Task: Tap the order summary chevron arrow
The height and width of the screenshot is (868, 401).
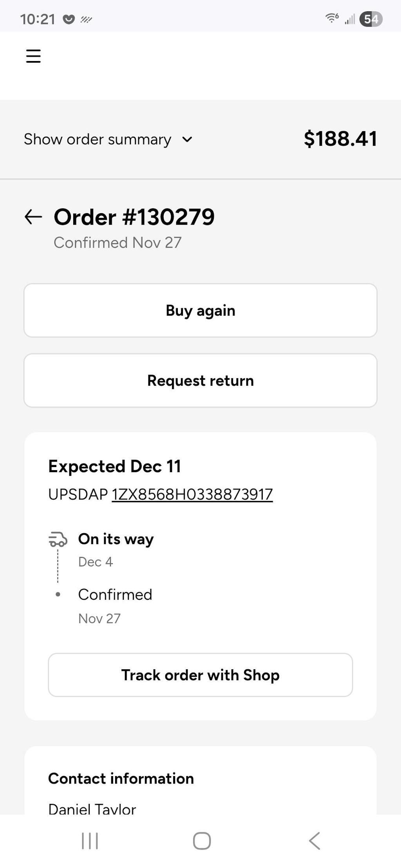Action: click(x=188, y=139)
